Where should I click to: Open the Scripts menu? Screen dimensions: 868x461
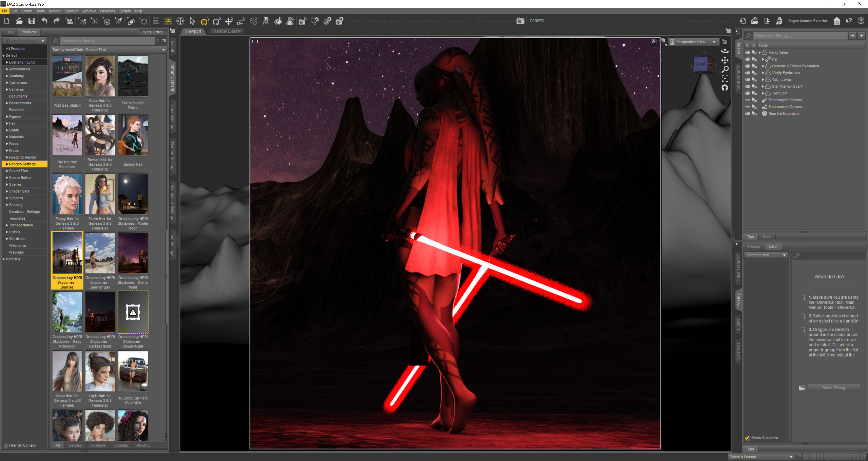(x=125, y=11)
